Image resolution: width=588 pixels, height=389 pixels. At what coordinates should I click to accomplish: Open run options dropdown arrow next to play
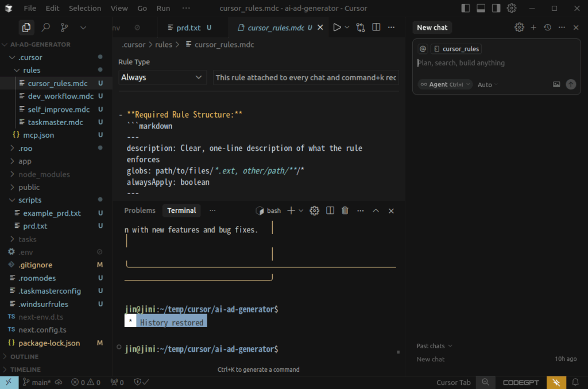(347, 28)
